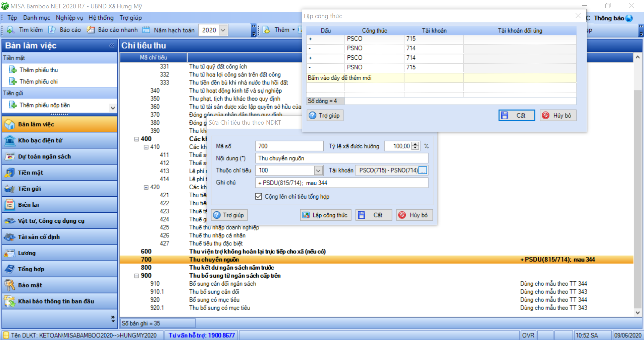This screenshot has width=644, height=340.
Task: Click the Kho bạc điện tử sidebar icon
Action: pos(10,140)
